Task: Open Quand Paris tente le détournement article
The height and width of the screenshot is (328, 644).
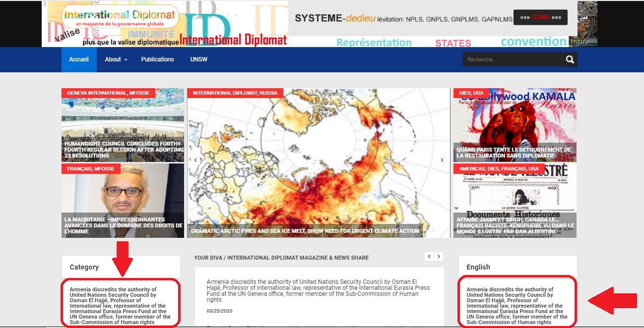Action: (515, 153)
